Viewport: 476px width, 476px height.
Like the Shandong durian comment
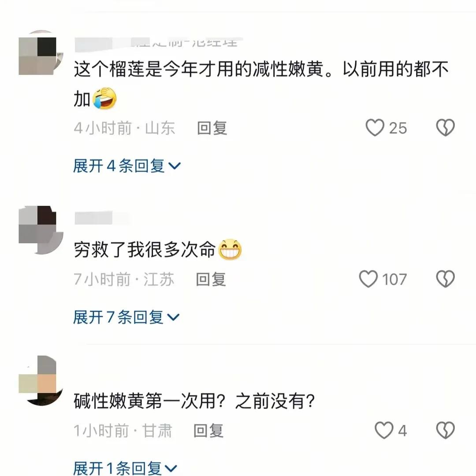click(x=375, y=127)
